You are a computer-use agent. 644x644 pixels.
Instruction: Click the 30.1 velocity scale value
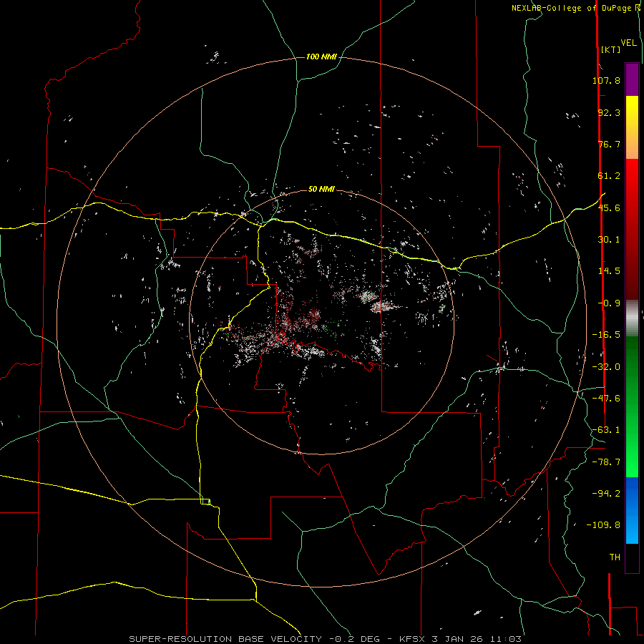(x=609, y=240)
